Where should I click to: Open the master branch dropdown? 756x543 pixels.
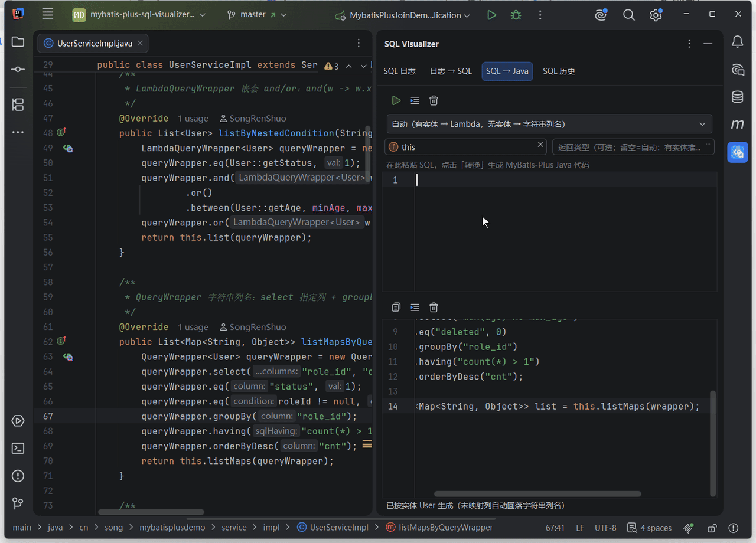[257, 15]
